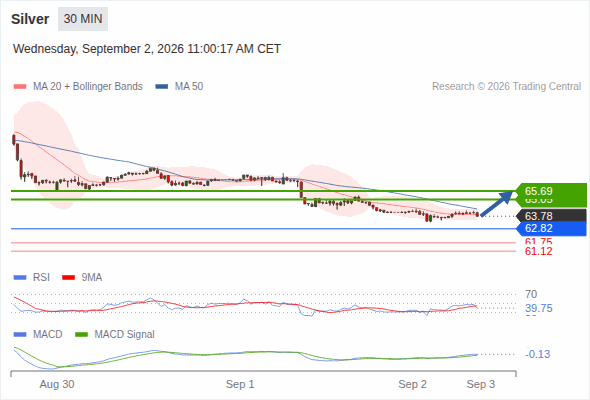Click the MA 20 + Bollinger Bands legend swatch
Viewport: 590px width, 400px height.
[20, 87]
